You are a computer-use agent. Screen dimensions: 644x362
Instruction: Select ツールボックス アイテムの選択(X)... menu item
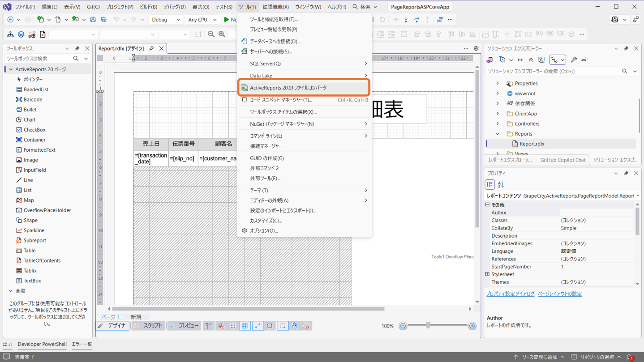pos(305,112)
